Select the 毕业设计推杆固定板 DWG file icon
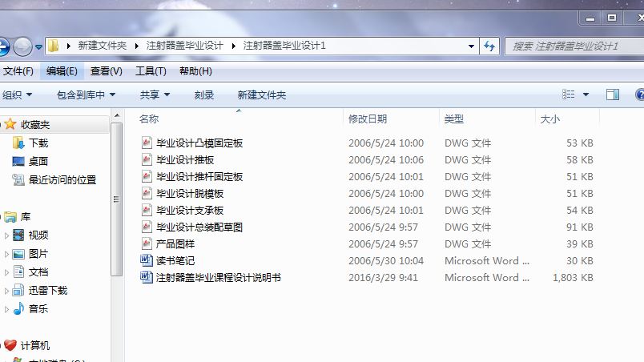 click(x=147, y=176)
